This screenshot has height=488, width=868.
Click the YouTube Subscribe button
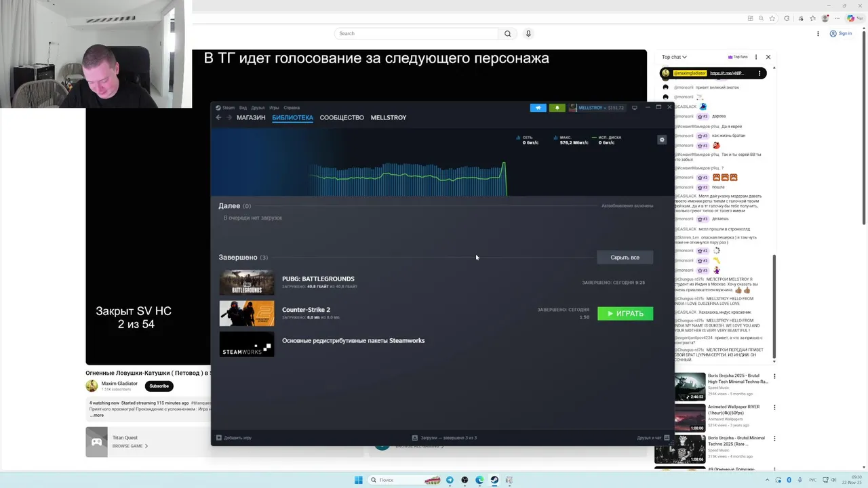coord(159,386)
